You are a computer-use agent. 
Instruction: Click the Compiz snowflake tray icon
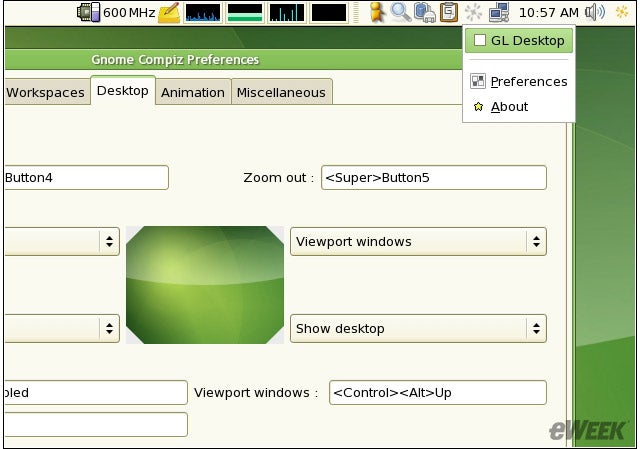[473, 12]
